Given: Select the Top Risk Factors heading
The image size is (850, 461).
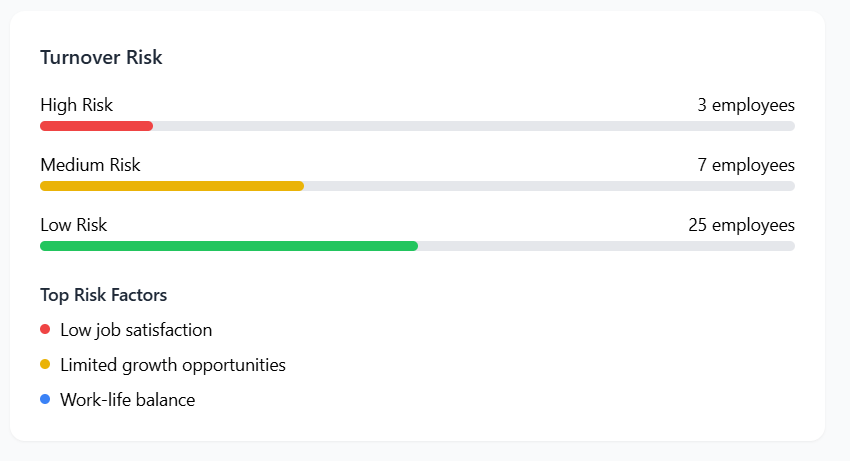Looking at the screenshot, I should tap(103, 295).
